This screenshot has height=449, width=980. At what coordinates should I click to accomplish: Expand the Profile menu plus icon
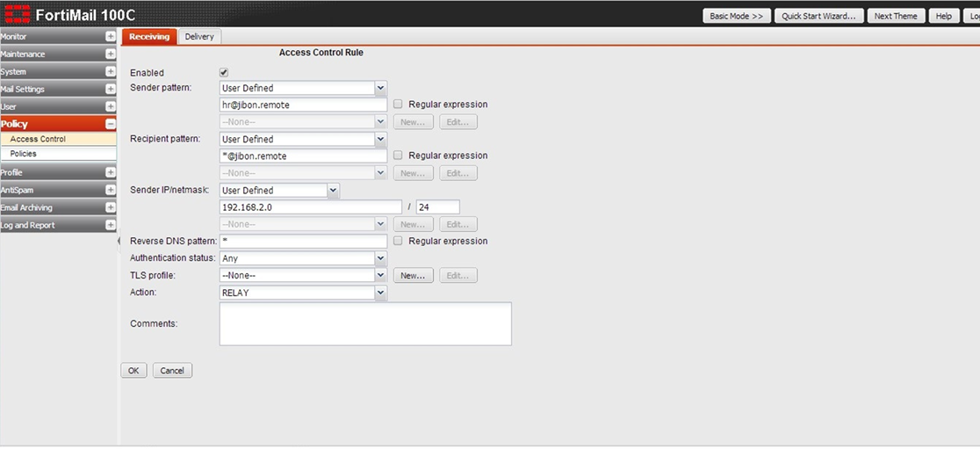tap(111, 172)
